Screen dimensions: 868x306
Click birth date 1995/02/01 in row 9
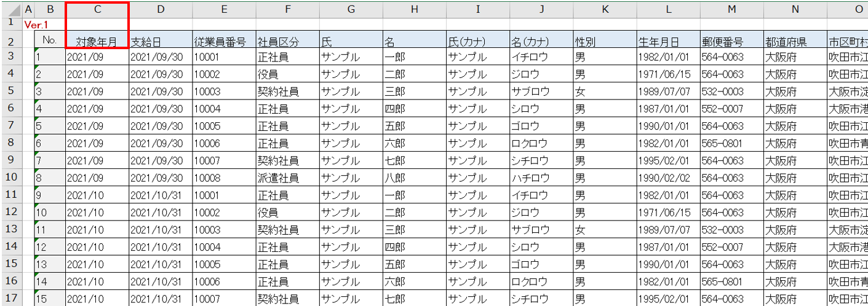[668, 160]
